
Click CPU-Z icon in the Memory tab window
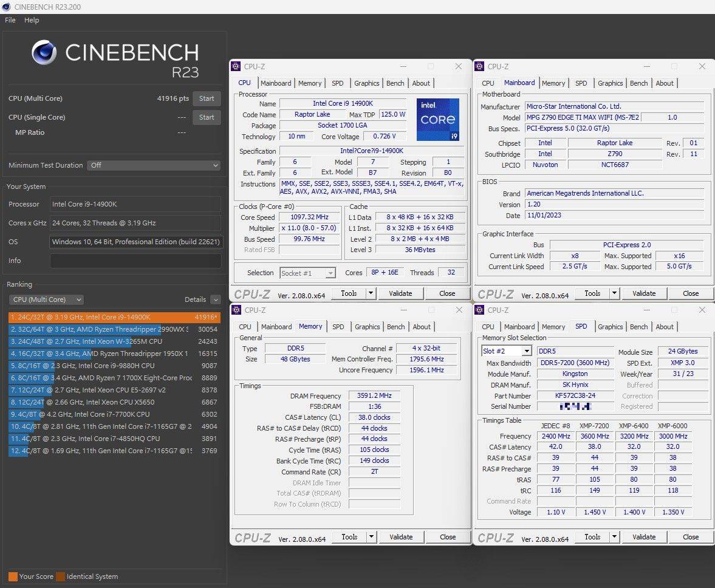236,310
